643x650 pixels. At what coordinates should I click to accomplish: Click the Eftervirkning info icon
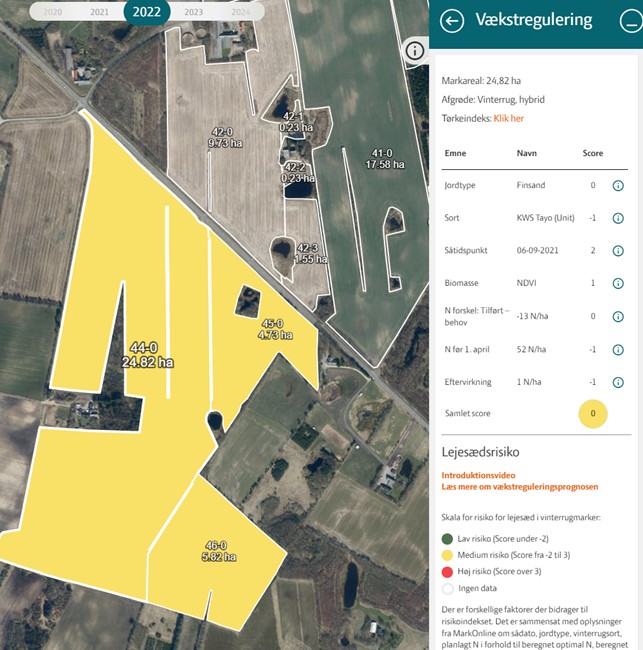pyautogui.click(x=618, y=382)
